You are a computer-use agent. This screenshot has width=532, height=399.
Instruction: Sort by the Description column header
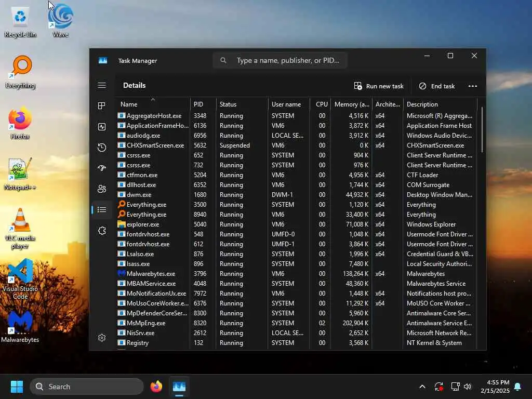[x=440, y=104]
